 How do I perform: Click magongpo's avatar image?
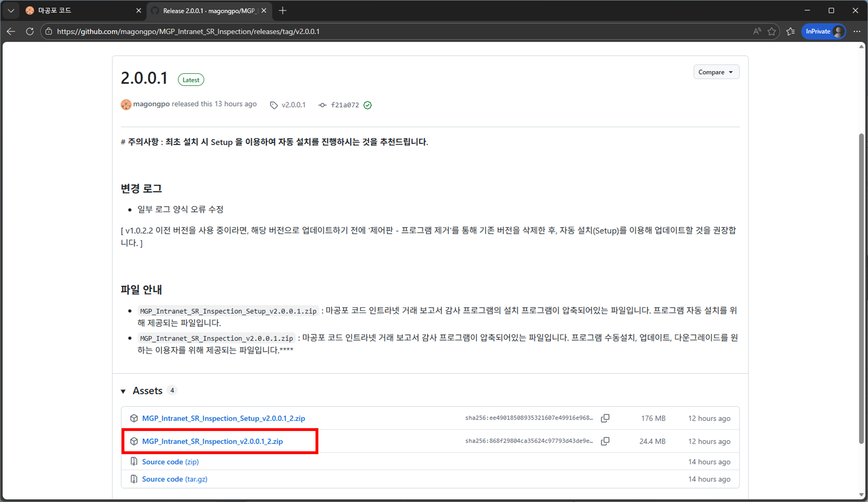[x=126, y=104]
